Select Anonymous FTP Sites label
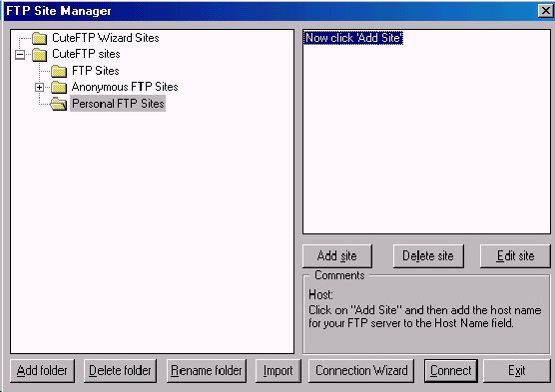Viewport: 555px width, 392px height. tap(125, 87)
